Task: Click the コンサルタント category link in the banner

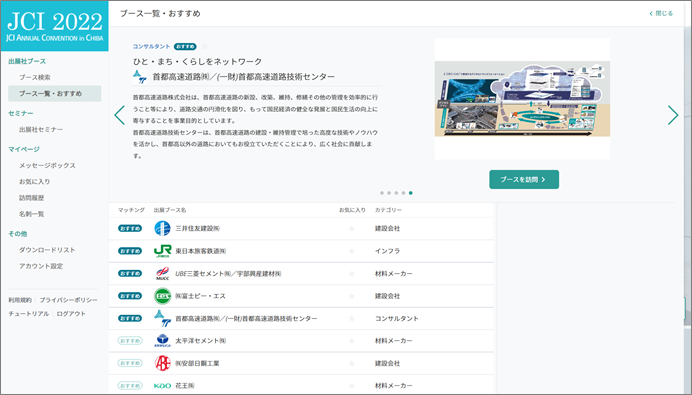Action: pyautogui.click(x=151, y=46)
